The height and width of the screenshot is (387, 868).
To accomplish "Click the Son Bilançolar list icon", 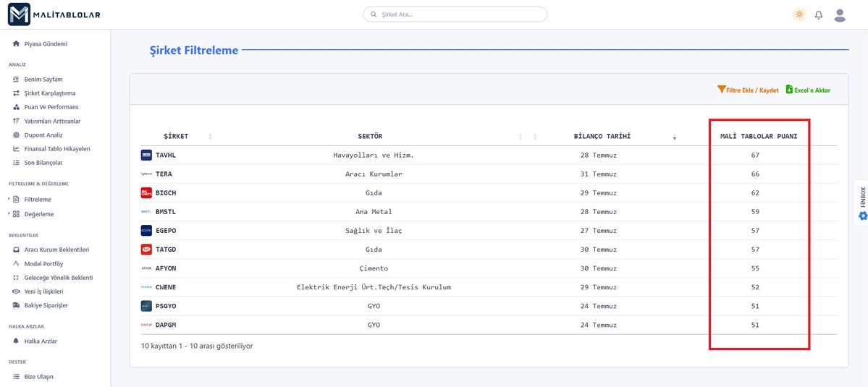I will [16, 163].
